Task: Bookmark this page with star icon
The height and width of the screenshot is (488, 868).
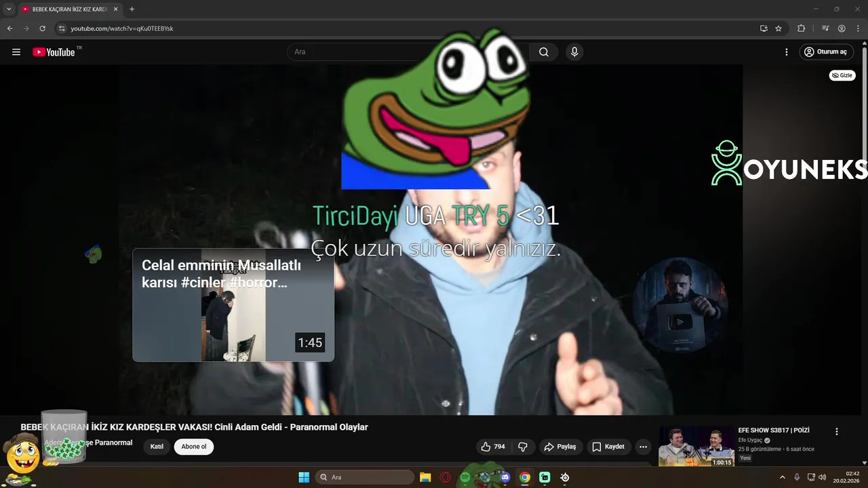Action: point(778,28)
